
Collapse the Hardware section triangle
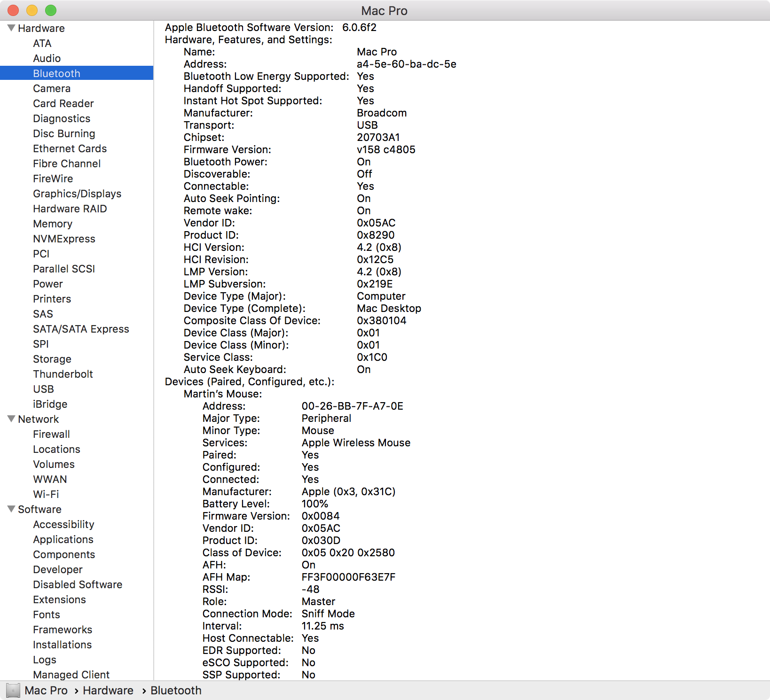point(11,28)
